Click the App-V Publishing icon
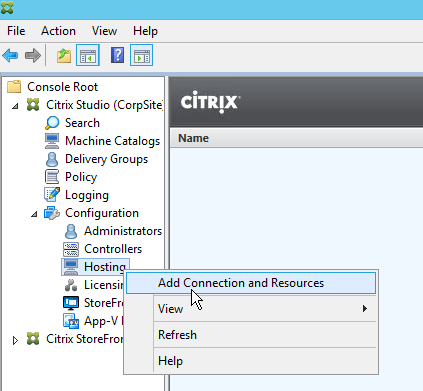This screenshot has height=391, width=423. tap(71, 321)
